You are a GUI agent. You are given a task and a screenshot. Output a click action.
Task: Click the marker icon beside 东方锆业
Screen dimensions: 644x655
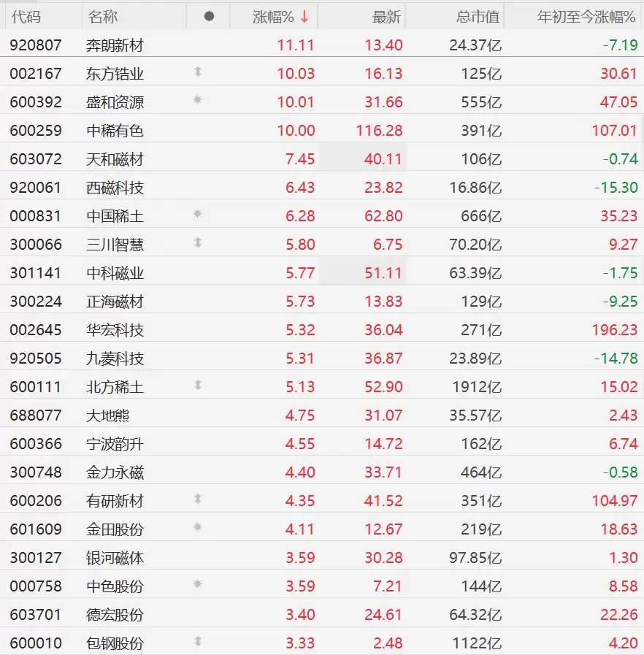(x=198, y=72)
